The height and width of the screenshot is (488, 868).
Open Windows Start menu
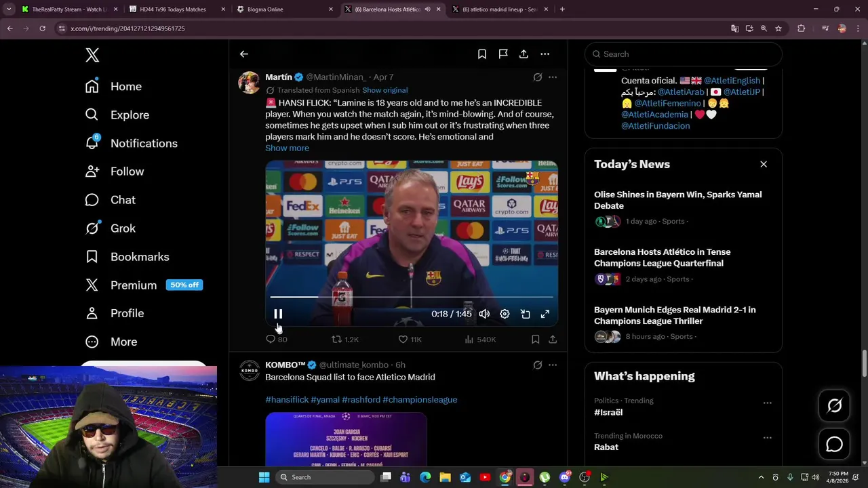[x=264, y=477]
